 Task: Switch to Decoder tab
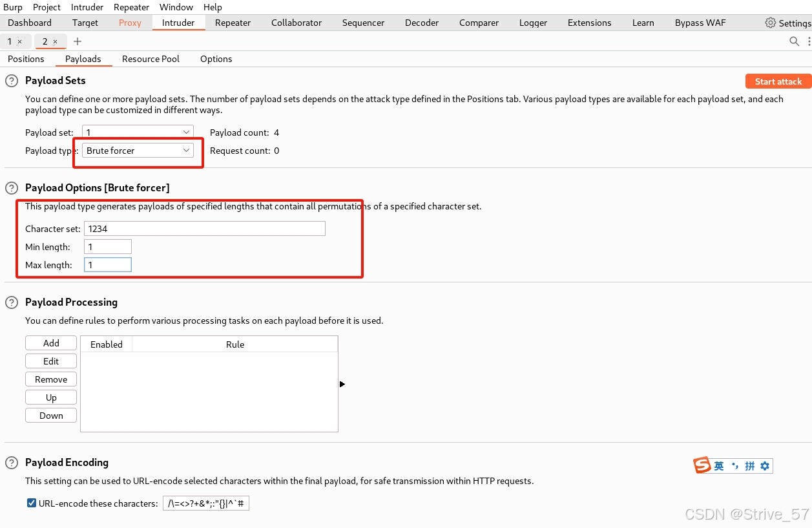pos(422,23)
